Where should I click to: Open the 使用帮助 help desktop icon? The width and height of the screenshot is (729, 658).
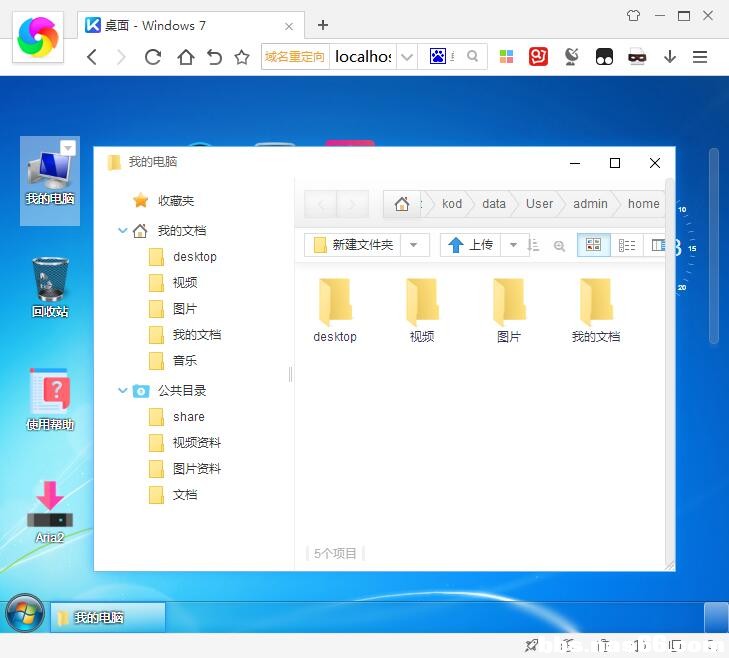click(50, 400)
